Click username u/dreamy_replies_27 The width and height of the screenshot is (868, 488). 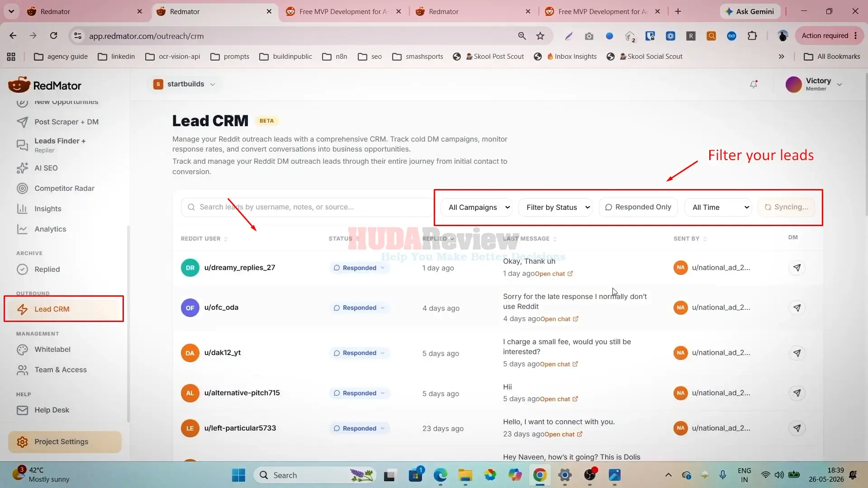coord(240,267)
